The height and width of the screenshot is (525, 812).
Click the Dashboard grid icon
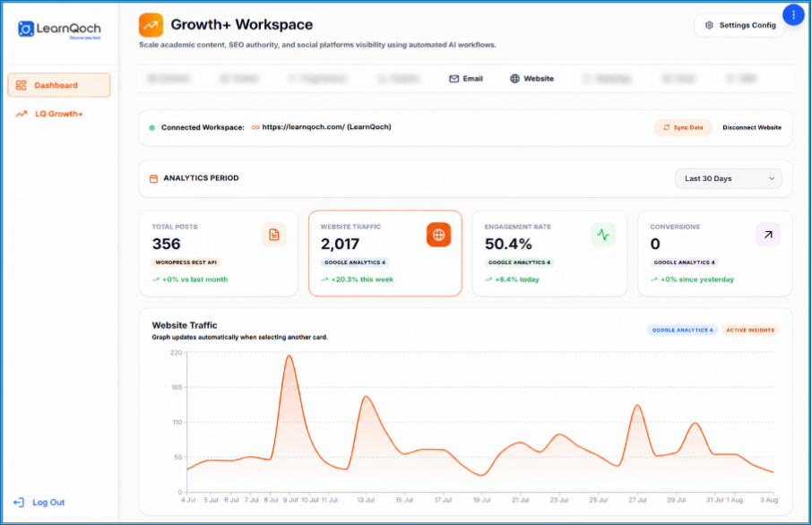pyautogui.click(x=21, y=85)
